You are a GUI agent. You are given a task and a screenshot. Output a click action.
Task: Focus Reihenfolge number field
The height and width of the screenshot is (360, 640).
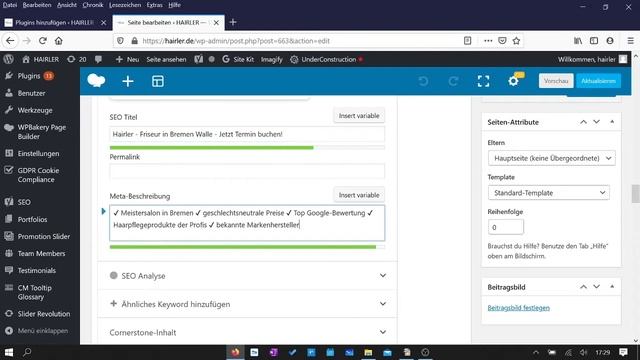pyautogui.click(x=505, y=227)
